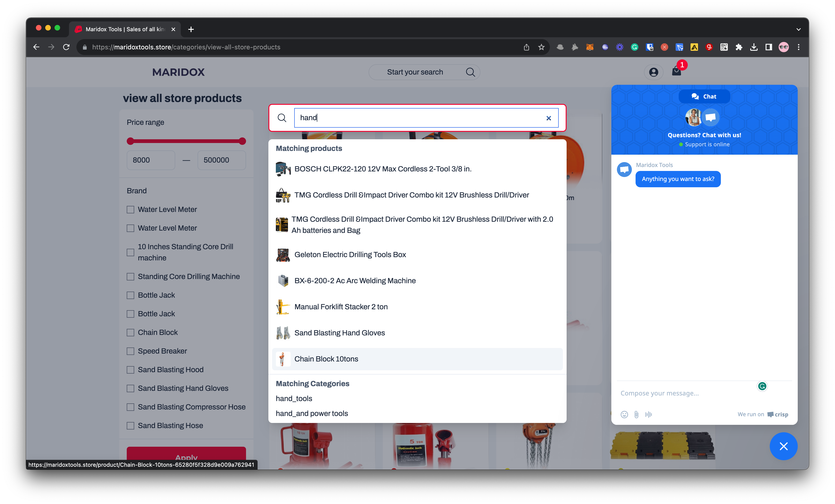
Task: Click the share icon in the address bar
Action: pos(526,47)
